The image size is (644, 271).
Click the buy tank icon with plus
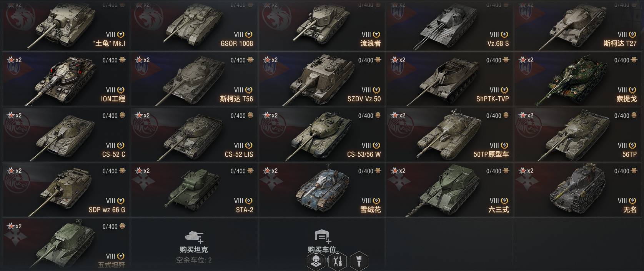pyautogui.click(x=194, y=237)
